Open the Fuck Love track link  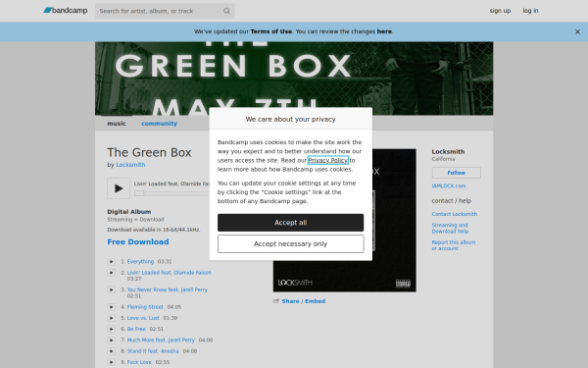(139, 362)
